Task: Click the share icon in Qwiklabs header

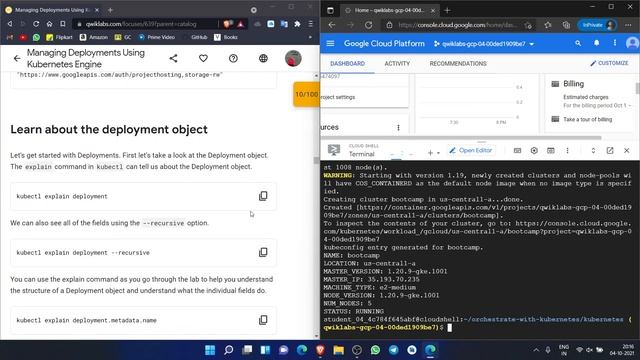Action: pyautogui.click(x=173, y=58)
